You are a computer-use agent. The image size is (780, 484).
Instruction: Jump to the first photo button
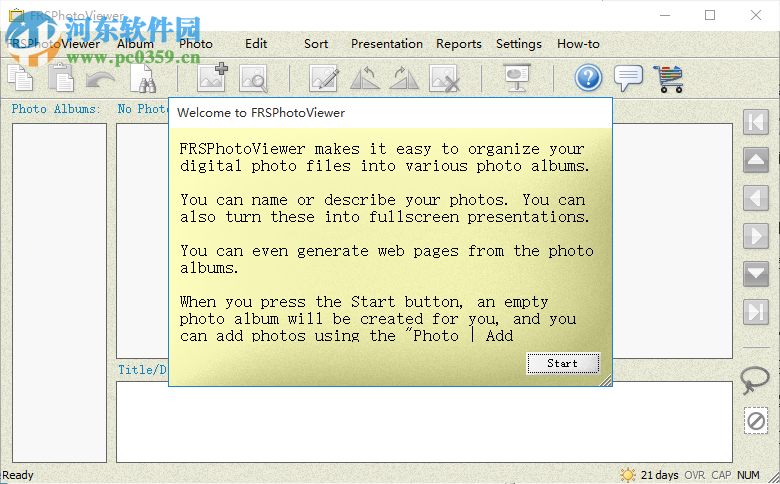tap(756, 122)
